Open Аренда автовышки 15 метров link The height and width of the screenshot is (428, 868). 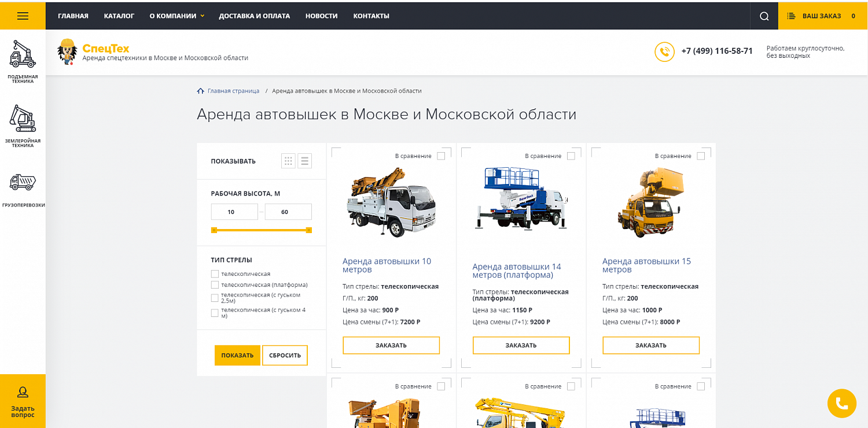pyautogui.click(x=646, y=265)
